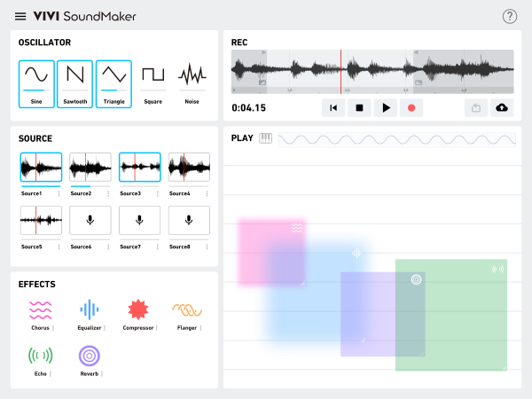Open the hamburger menu

pos(20,16)
